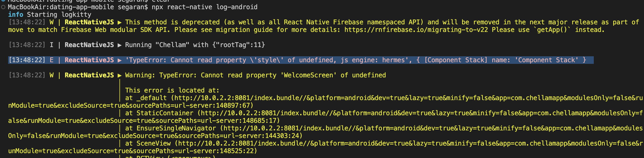Click the red E log level indicator
Viewport: 644px width, 158px height.
pos(52,60)
